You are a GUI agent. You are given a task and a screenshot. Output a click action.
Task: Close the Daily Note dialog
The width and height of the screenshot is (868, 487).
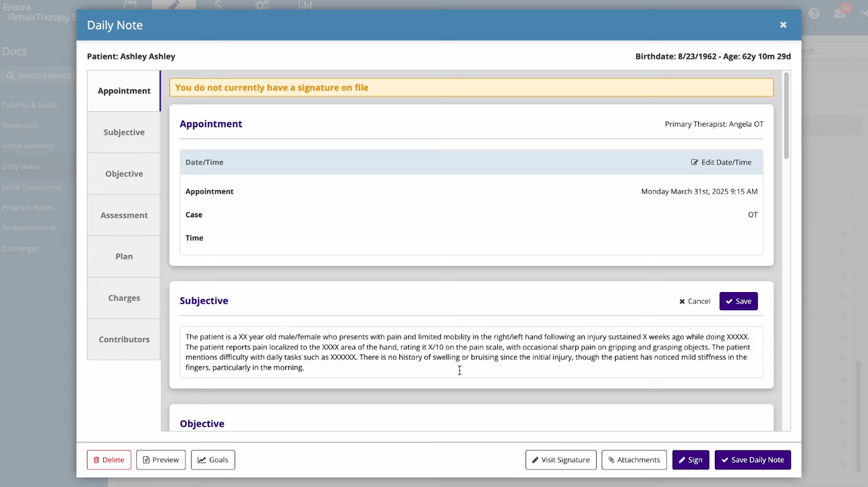click(x=783, y=25)
